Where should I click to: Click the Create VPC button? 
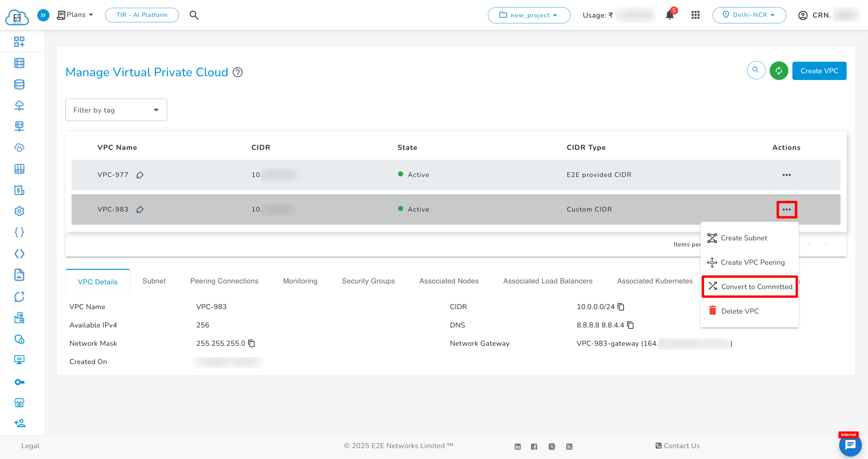pos(819,71)
